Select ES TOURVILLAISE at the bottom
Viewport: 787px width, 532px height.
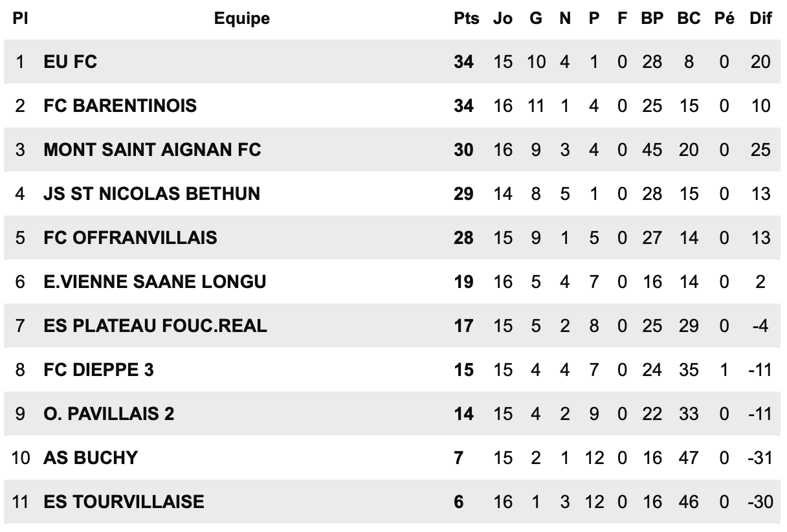tap(124, 502)
